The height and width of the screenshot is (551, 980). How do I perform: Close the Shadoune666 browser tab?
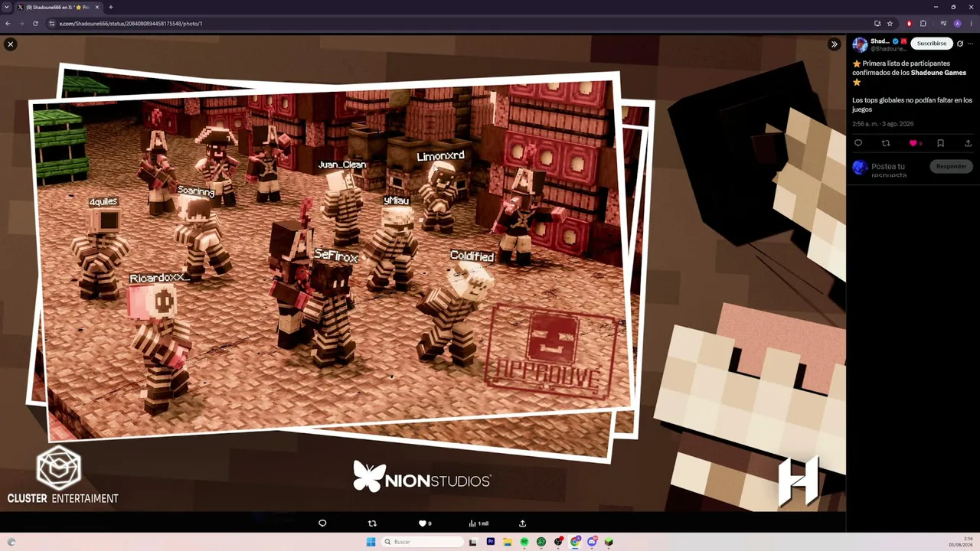pyautogui.click(x=97, y=7)
